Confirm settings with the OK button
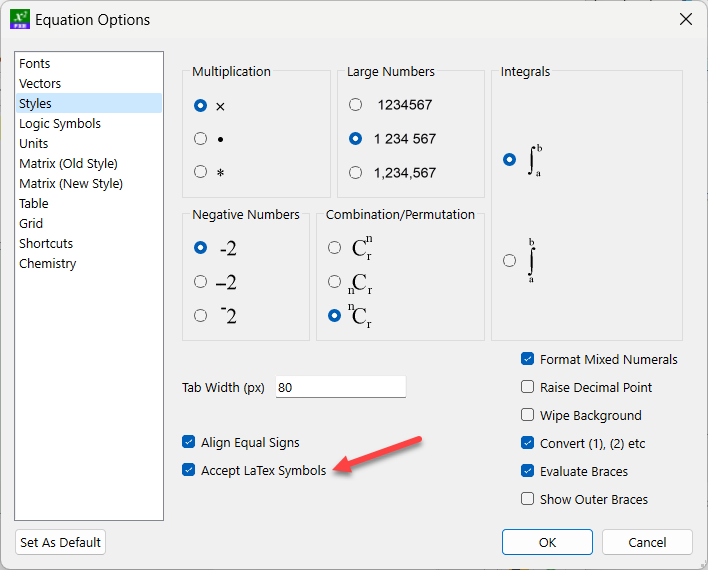 click(x=547, y=542)
